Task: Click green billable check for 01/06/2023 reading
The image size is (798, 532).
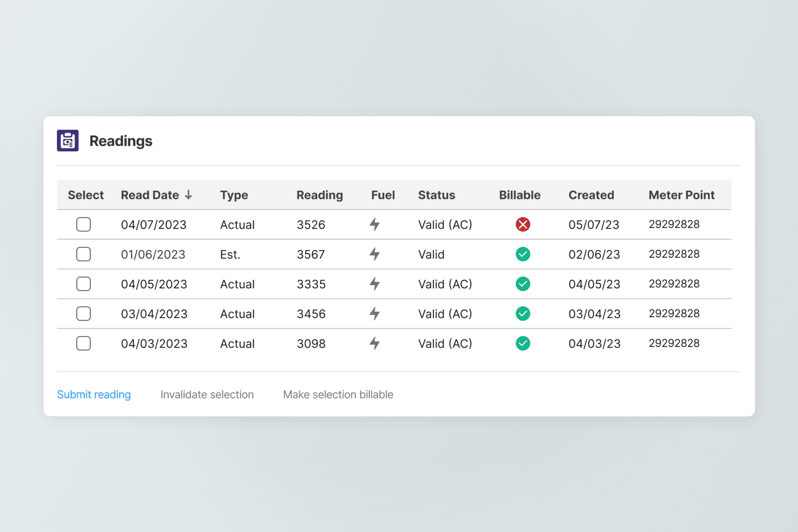Action: (522, 254)
